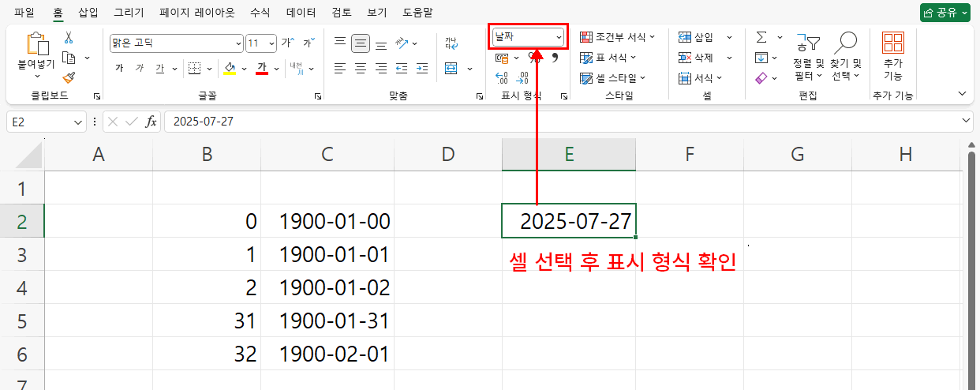Click the accounting number format icon
Viewport: 980px width, 390px height.
coord(502,58)
